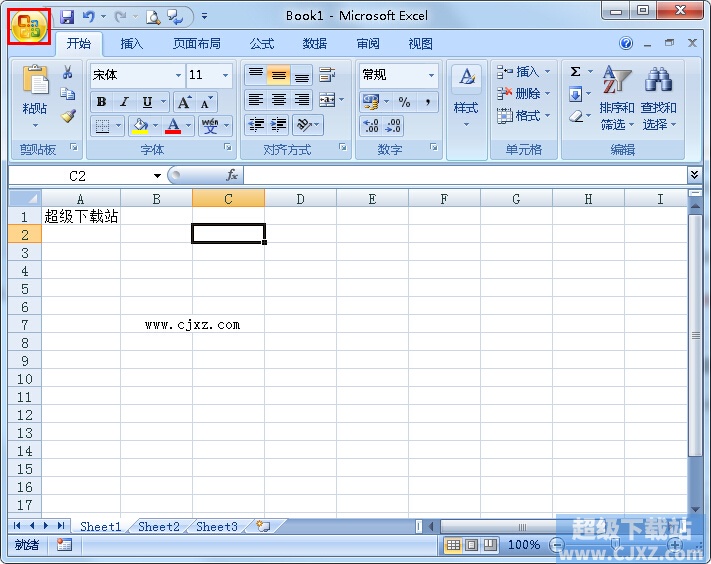Decrease decimal places
This screenshot has width=711, height=564.
(393, 125)
